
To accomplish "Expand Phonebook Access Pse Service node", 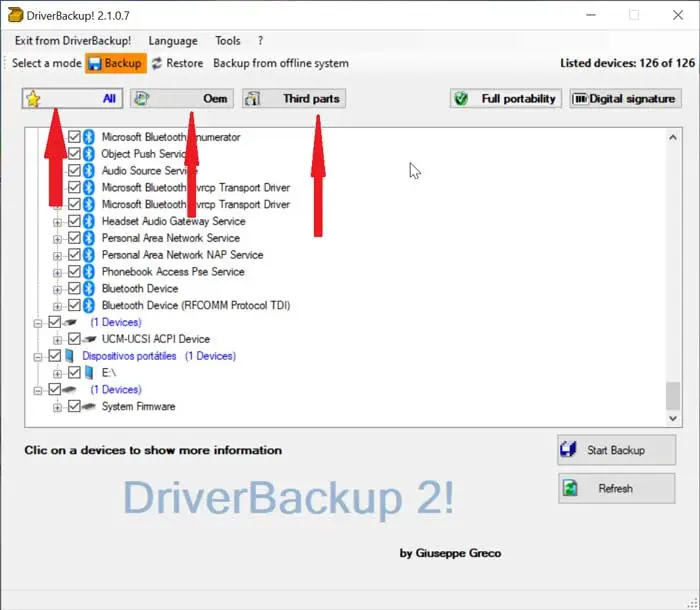I will point(57,272).
